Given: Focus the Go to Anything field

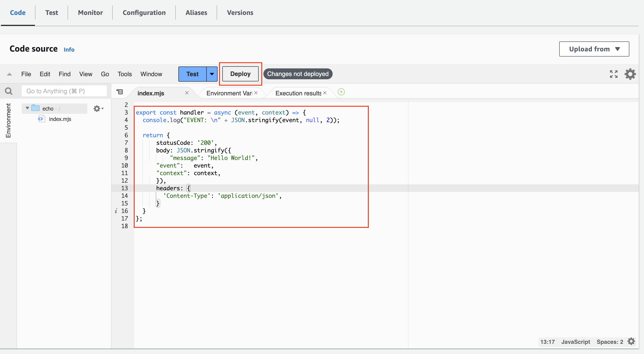Looking at the screenshot, I should coord(64,91).
